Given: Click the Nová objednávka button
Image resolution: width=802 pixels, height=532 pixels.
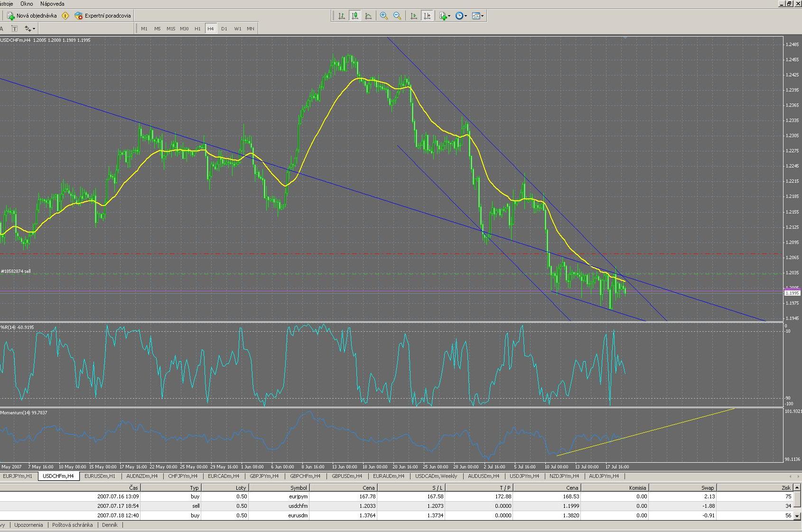Looking at the screenshot, I should pos(31,16).
